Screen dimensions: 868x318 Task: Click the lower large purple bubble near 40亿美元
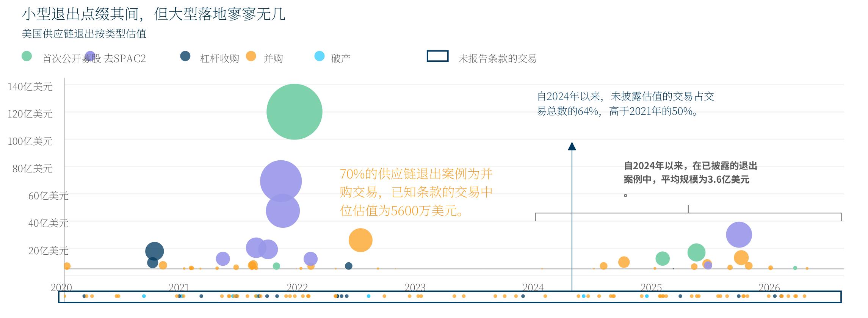click(x=283, y=211)
